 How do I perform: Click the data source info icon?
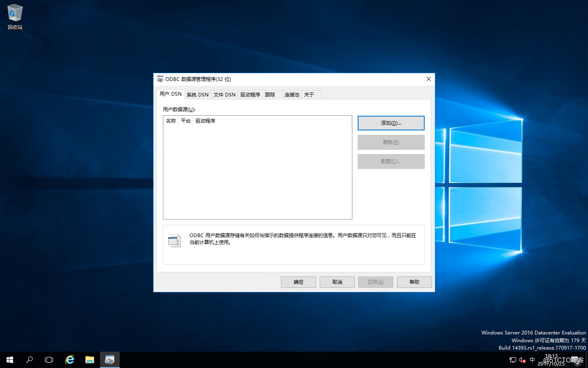click(174, 240)
